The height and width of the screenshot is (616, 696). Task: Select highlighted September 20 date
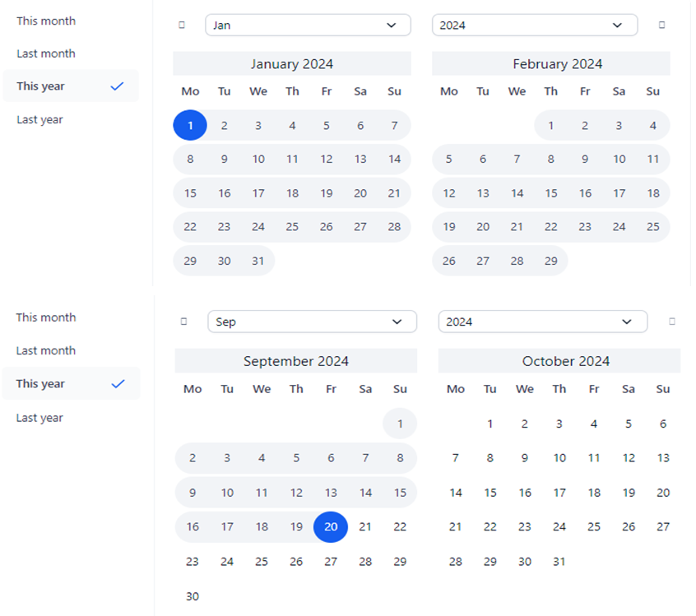(x=331, y=527)
